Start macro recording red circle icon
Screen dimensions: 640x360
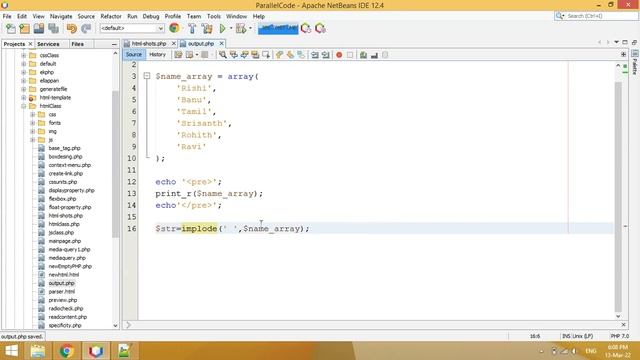(x=339, y=55)
